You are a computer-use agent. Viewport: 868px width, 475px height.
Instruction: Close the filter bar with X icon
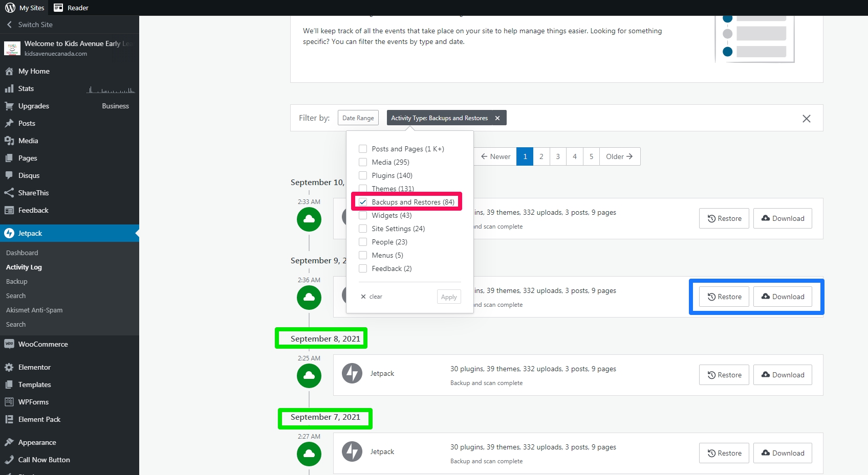pos(806,119)
